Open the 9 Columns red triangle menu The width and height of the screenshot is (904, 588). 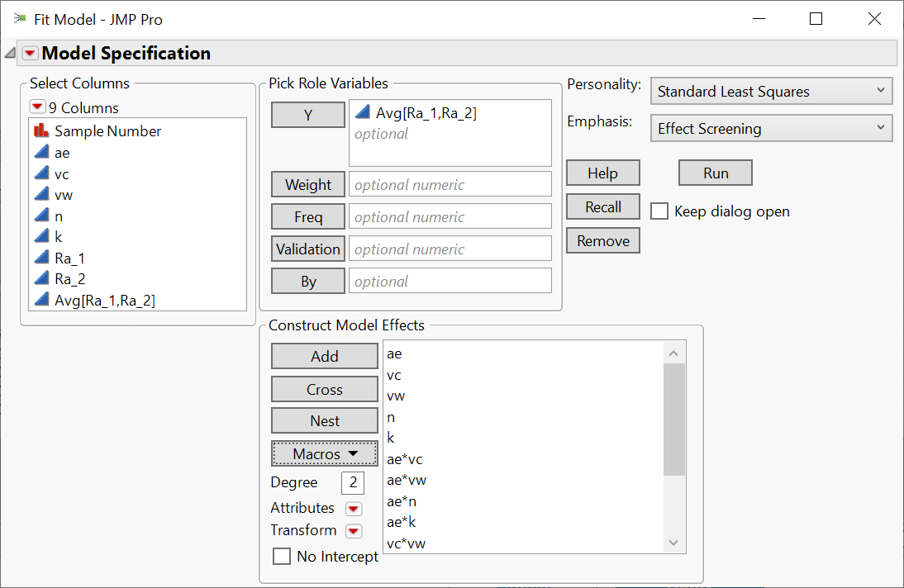(36, 107)
